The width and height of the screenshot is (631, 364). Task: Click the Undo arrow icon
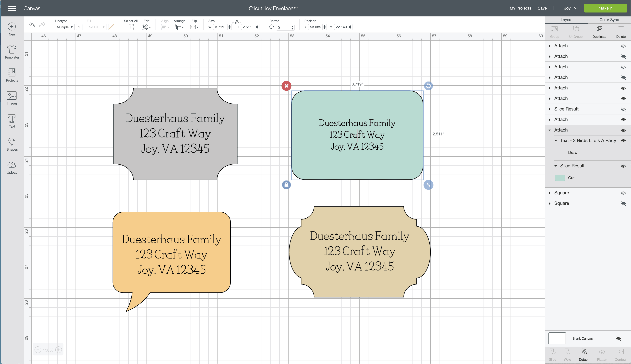coord(32,24)
